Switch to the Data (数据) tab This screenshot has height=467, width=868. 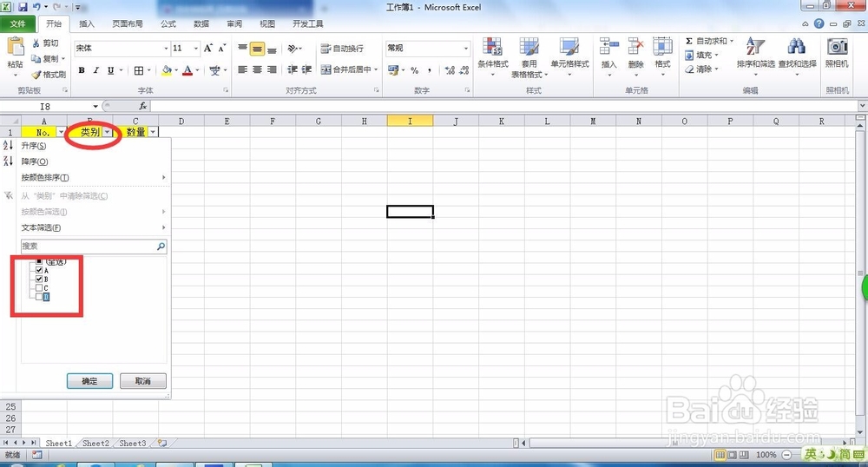point(201,23)
